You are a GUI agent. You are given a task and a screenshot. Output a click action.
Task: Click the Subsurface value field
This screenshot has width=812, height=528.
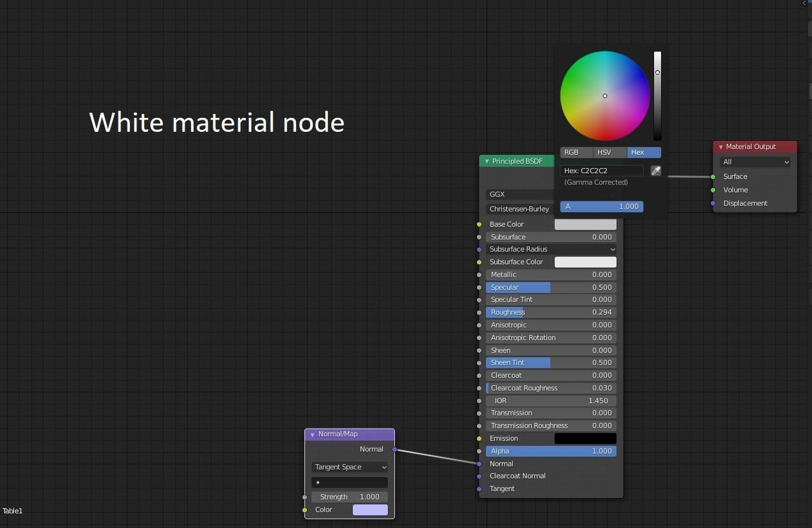tap(551, 237)
